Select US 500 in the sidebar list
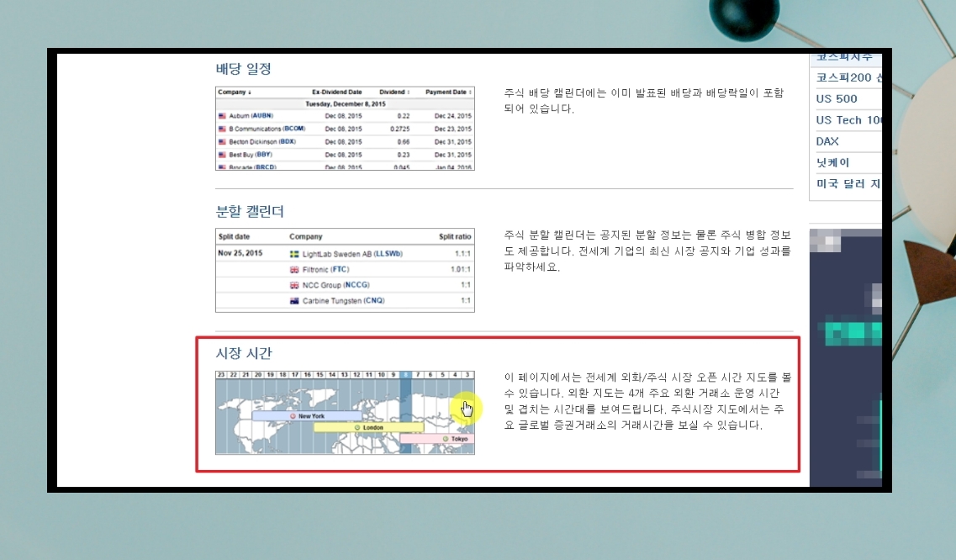The image size is (956, 560). tap(837, 99)
